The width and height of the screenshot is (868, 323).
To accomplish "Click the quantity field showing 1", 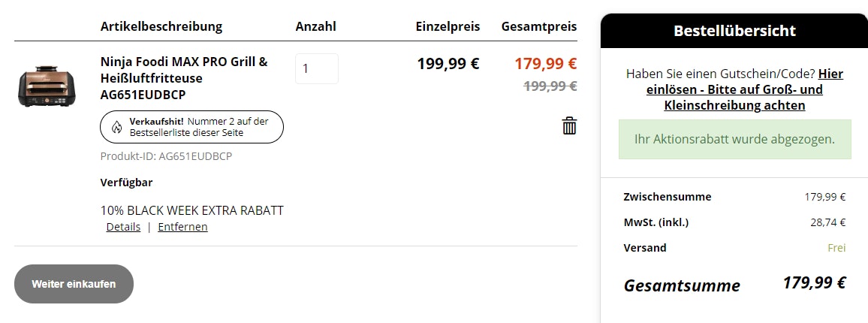I will (x=316, y=68).
